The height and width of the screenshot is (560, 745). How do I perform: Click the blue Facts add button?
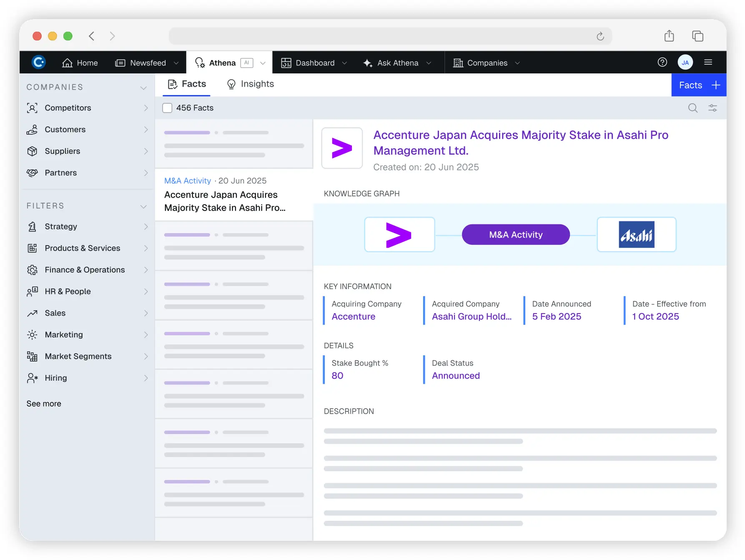click(698, 85)
